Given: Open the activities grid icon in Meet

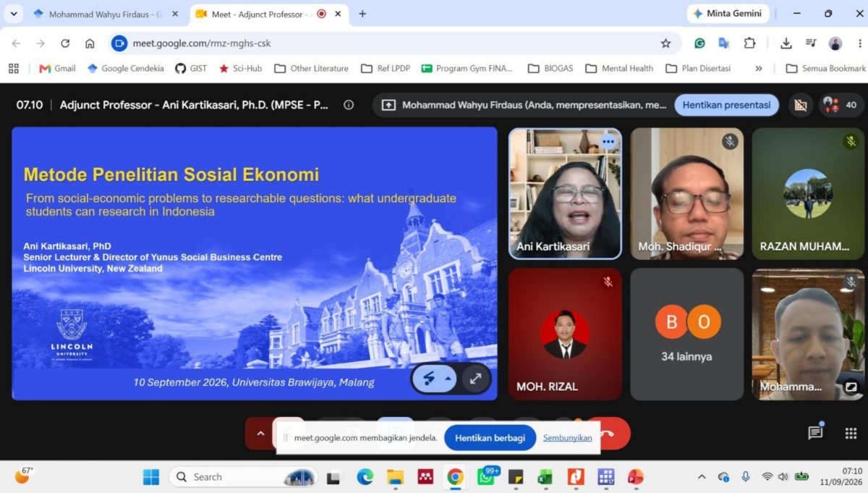Looking at the screenshot, I should (x=851, y=433).
